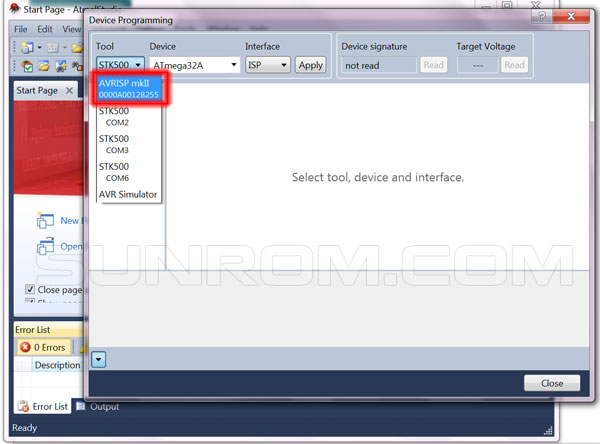This screenshot has width=600, height=444.
Task: Open the Edit menu
Action: coord(46,29)
